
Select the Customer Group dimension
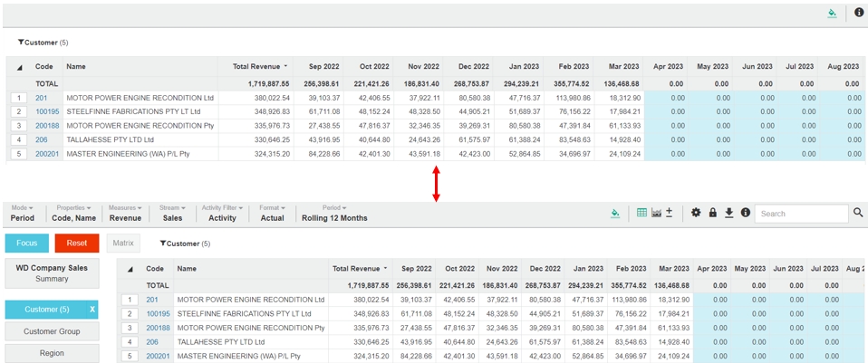(x=52, y=332)
